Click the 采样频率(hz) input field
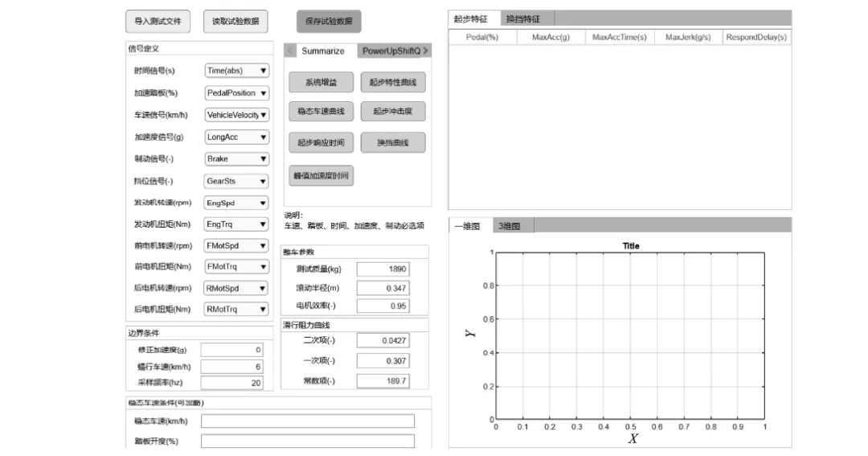868x456 pixels. 232,382
